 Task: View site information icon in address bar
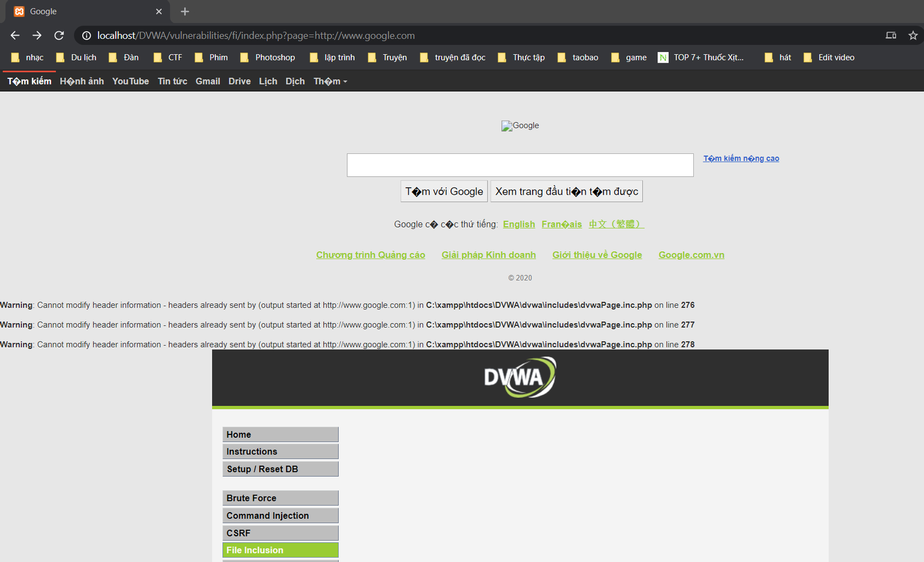[86, 35]
